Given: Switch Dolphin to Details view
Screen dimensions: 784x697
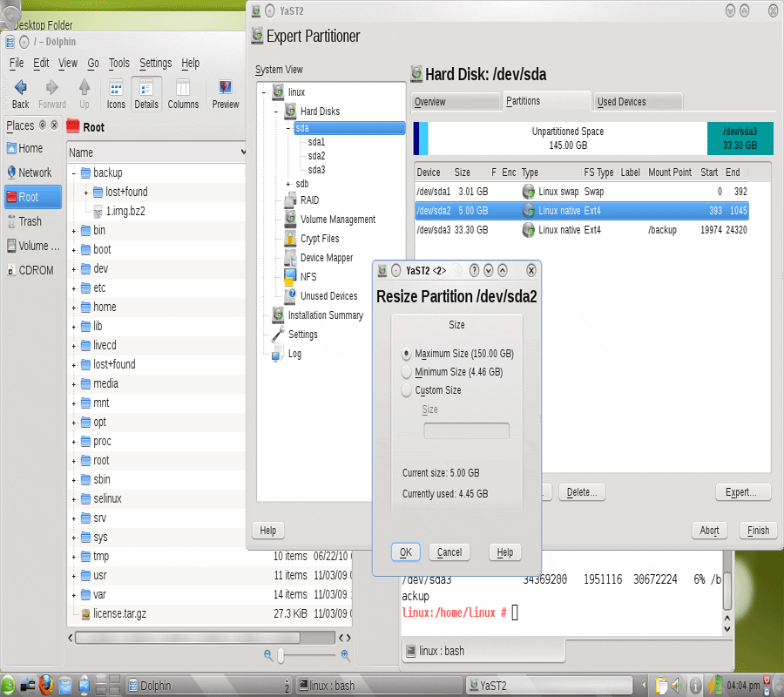Looking at the screenshot, I should tap(146, 93).
